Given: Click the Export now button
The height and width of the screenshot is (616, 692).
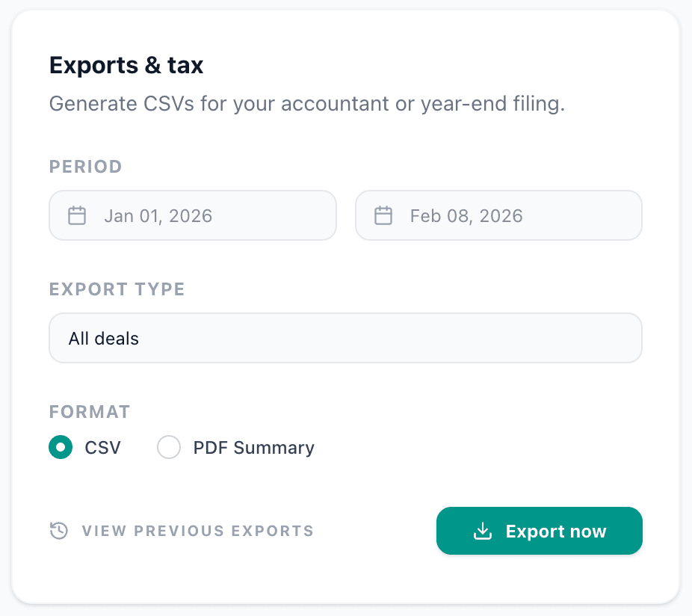Looking at the screenshot, I should click(x=539, y=531).
